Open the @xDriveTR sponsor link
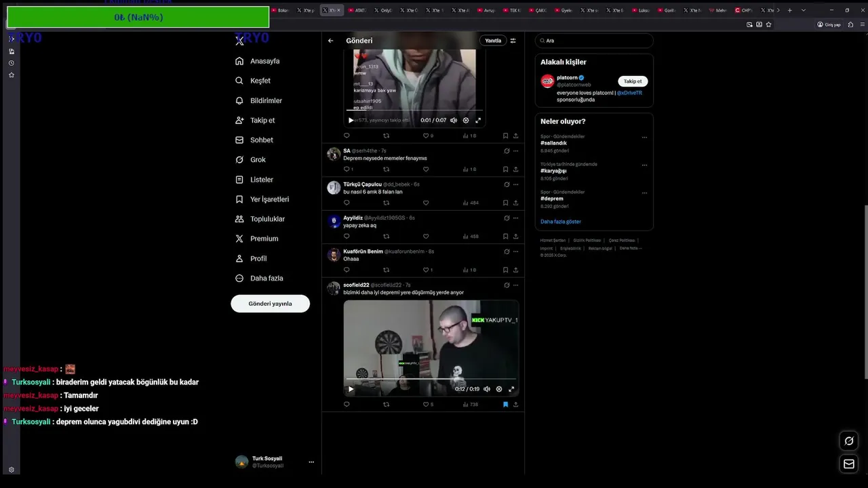The height and width of the screenshot is (488, 868). pos(629,93)
